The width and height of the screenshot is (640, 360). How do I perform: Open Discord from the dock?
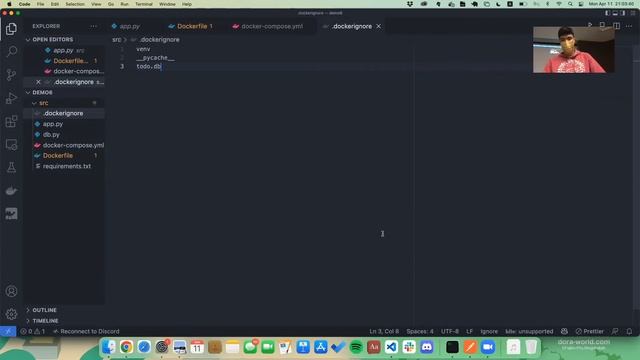pyautogui.click(x=427, y=347)
